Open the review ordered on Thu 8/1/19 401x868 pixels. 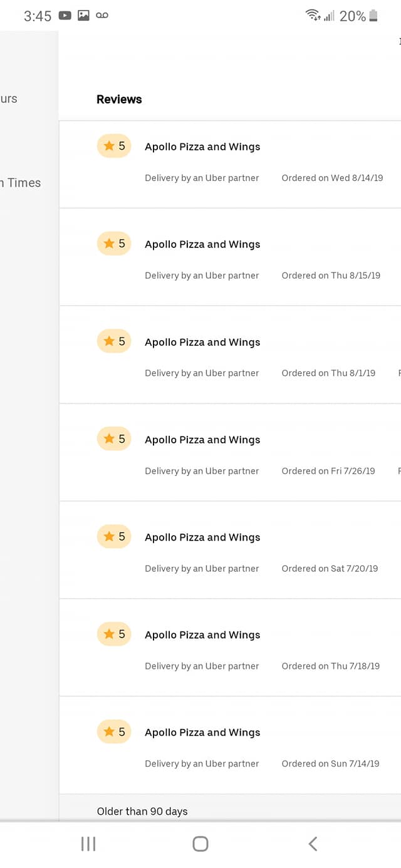[x=230, y=354]
